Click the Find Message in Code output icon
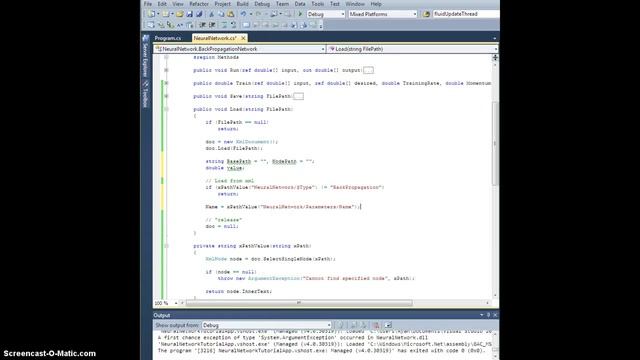 click(340, 325)
